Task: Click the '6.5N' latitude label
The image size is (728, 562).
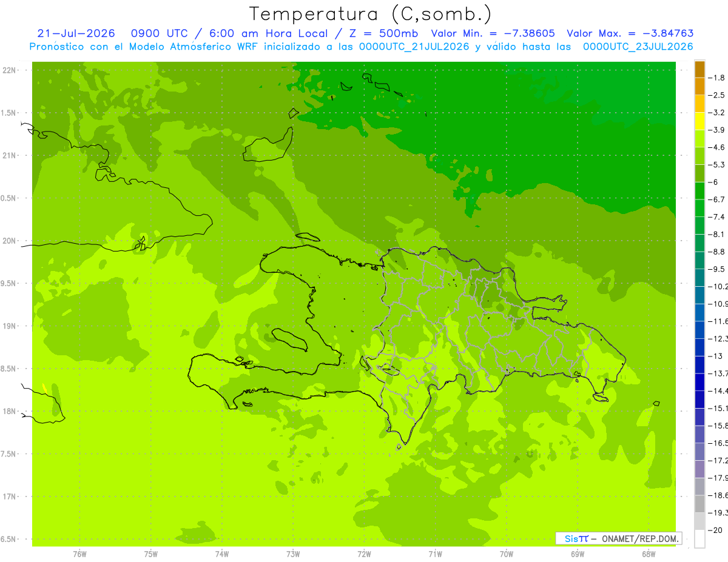Action: click(9, 540)
